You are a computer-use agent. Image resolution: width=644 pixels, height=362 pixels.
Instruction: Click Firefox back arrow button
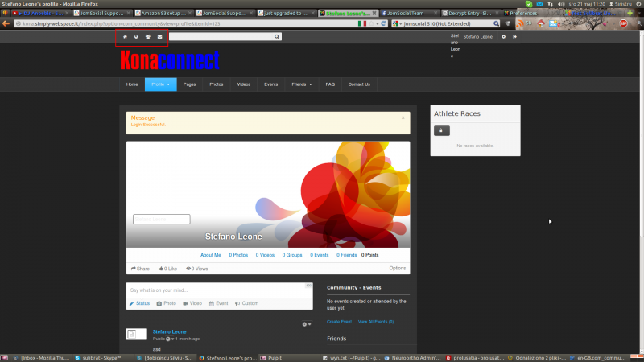click(x=6, y=23)
